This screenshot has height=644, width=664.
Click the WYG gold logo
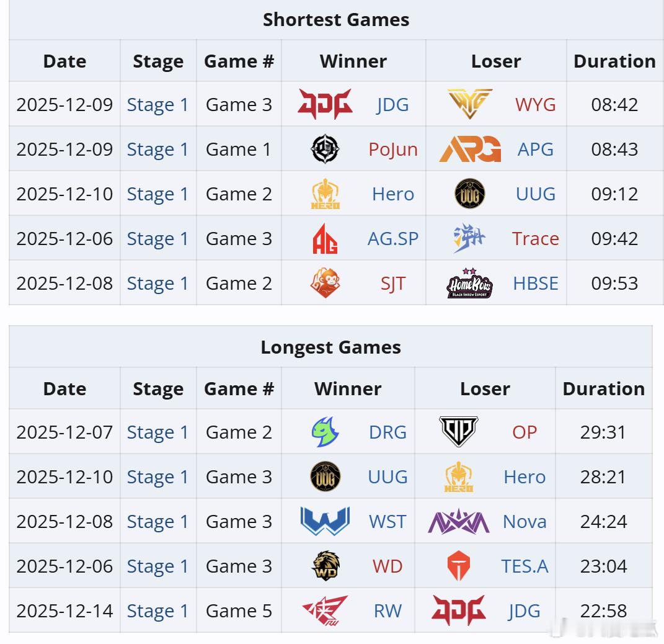[470, 104]
